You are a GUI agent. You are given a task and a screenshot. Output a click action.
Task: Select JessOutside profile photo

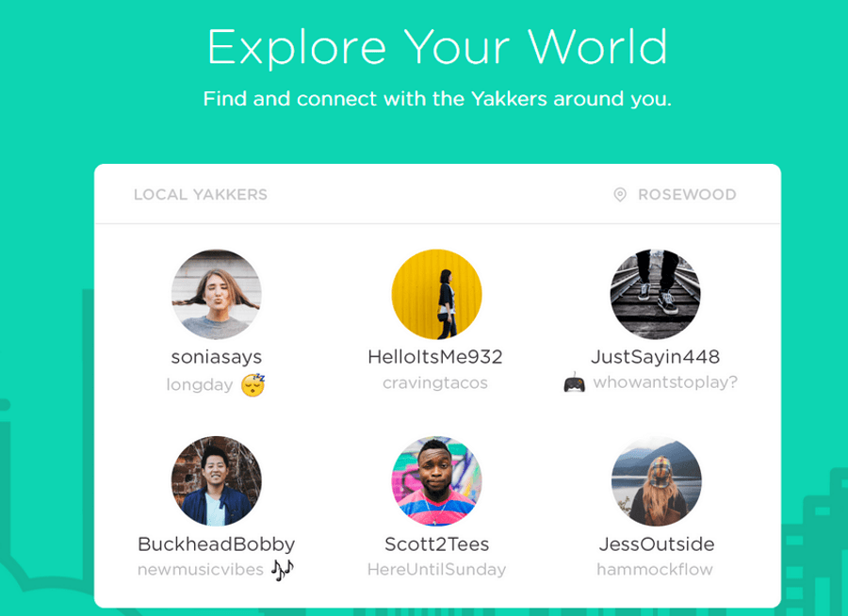(x=656, y=480)
